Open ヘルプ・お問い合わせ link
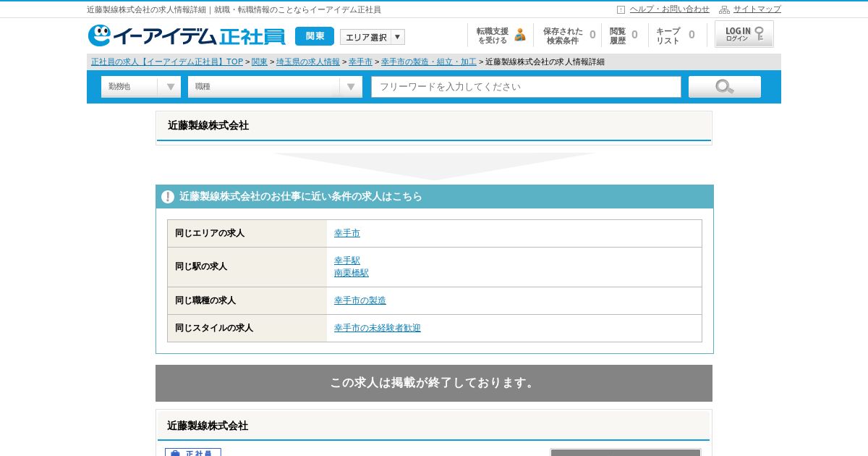Screen dimensions: 868x456 tap(670, 9)
